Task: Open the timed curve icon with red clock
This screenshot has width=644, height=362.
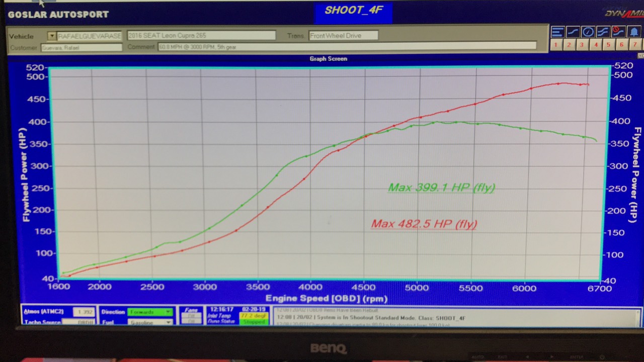Action: click(618, 32)
